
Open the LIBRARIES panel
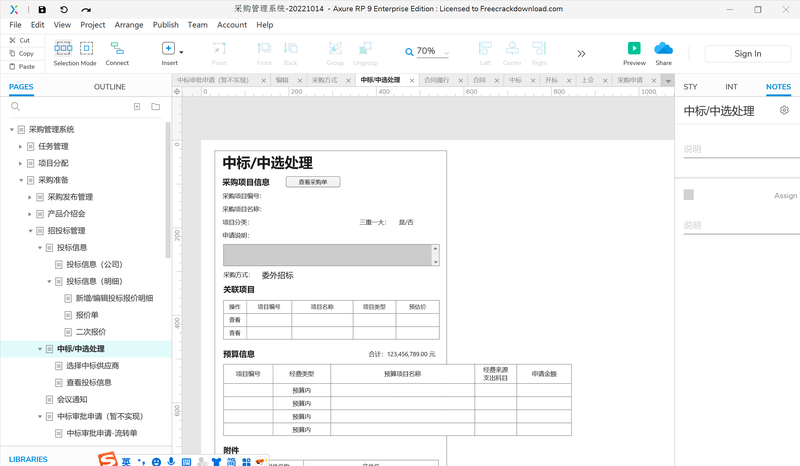tap(28, 459)
